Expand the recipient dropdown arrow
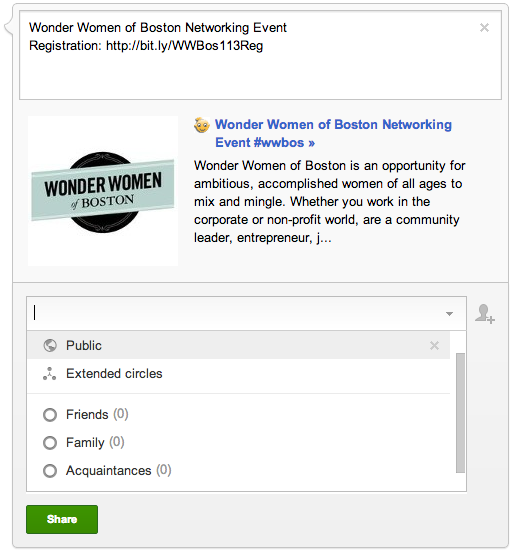Image resolution: width=522 pixels, height=560 pixels. pyautogui.click(x=449, y=314)
